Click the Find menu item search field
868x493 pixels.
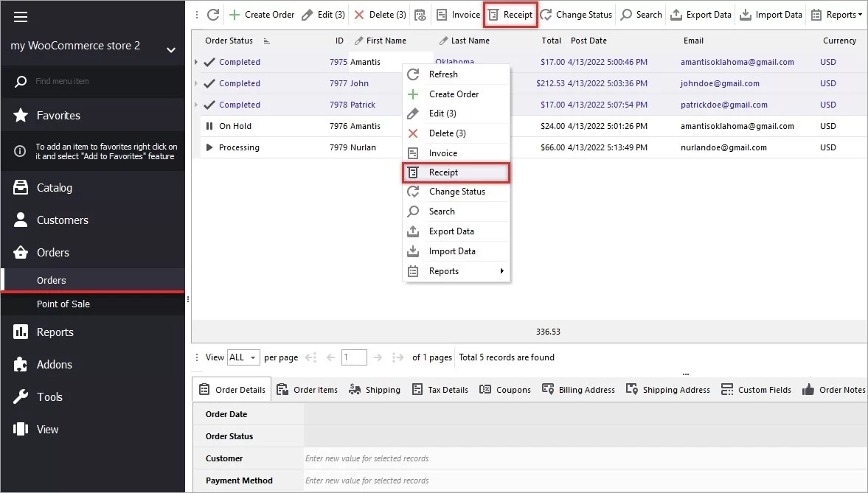coord(96,81)
